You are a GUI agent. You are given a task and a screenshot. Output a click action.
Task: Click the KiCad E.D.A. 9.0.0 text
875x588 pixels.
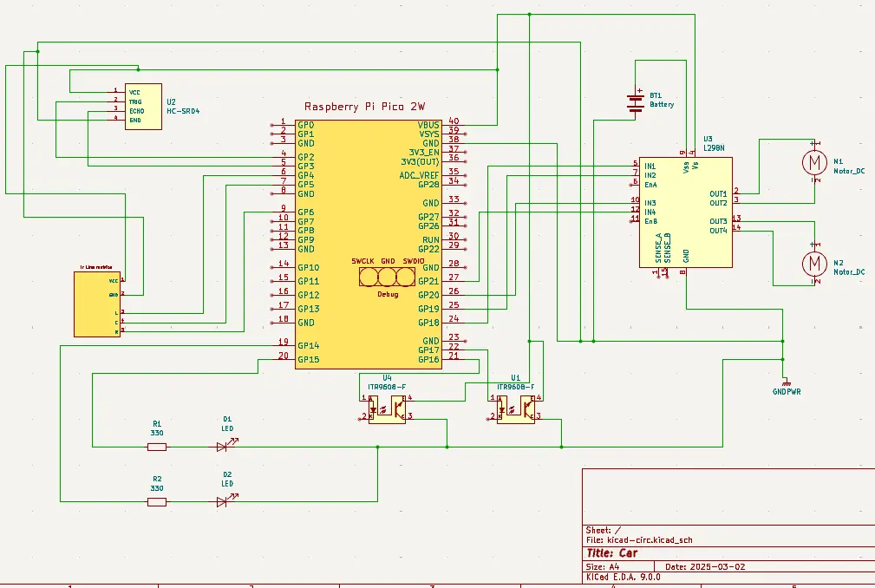624,577
